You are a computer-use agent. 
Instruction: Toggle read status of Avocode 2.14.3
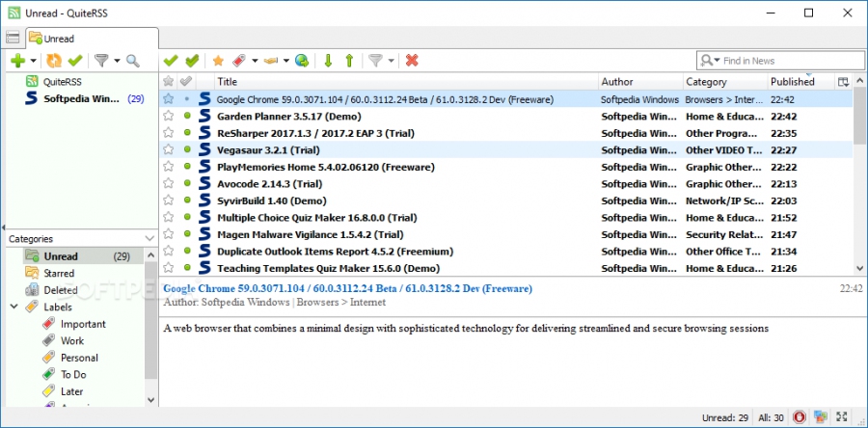click(x=187, y=183)
